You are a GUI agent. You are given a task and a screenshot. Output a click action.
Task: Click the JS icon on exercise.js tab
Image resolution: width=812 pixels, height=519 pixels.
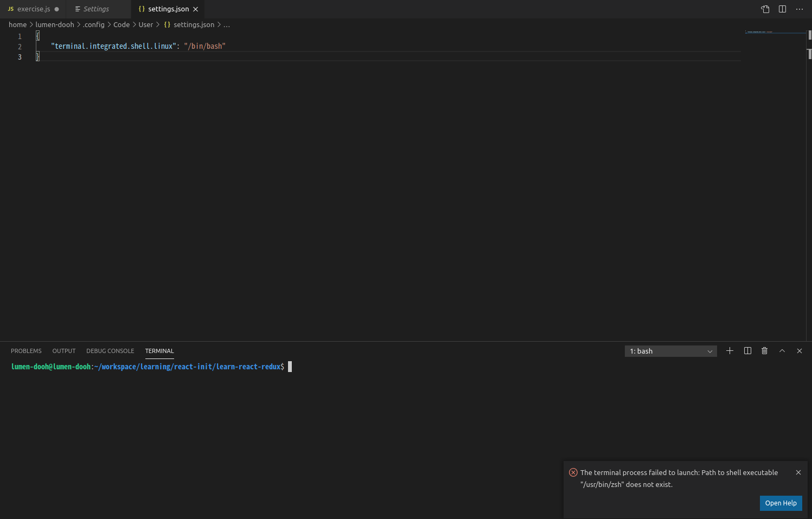[10, 9]
